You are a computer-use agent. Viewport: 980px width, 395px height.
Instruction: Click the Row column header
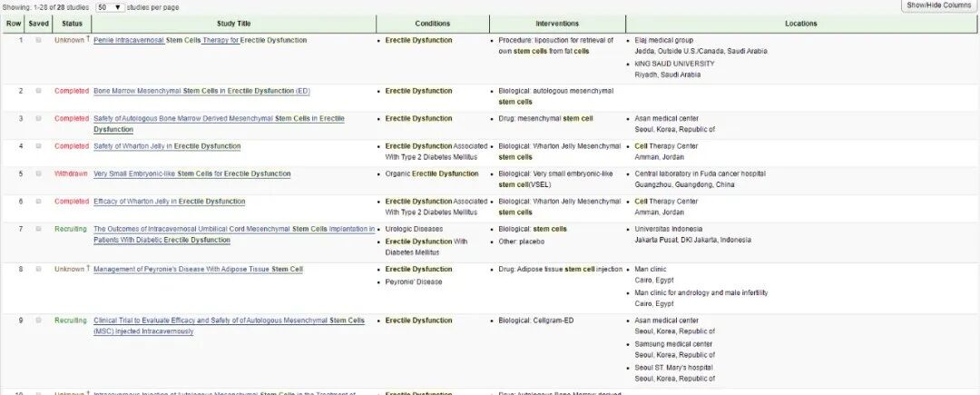click(x=14, y=24)
